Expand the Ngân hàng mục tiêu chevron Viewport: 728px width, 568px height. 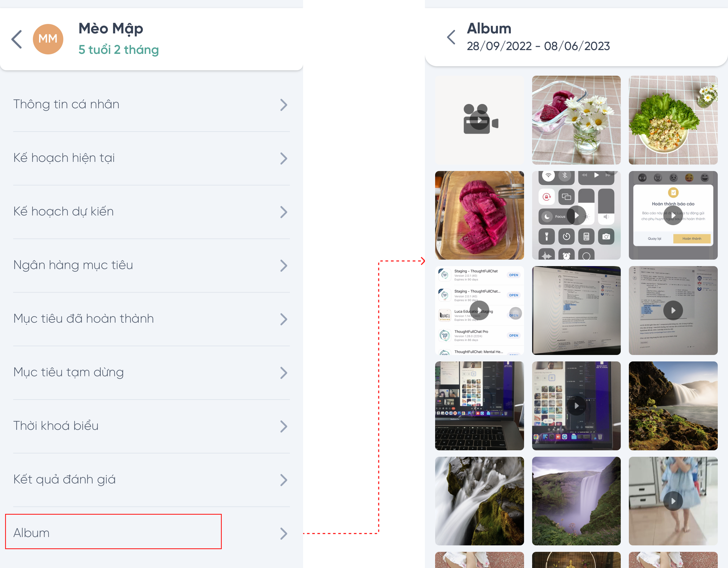click(284, 266)
